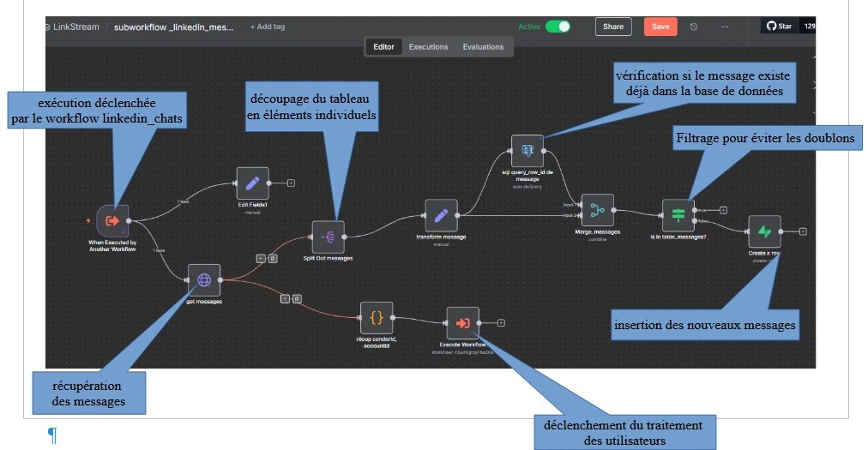Click the '+ Add tag' field
The width and height of the screenshot is (868, 450).
268,27
